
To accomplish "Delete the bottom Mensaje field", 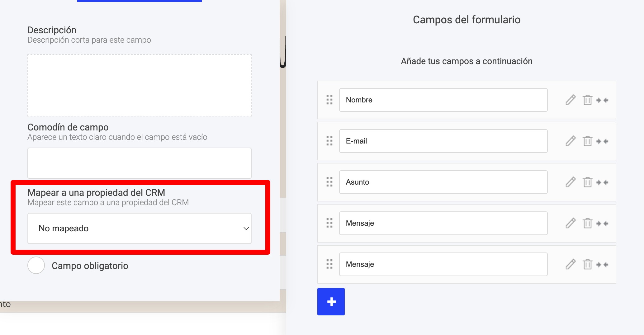I will (587, 264).
